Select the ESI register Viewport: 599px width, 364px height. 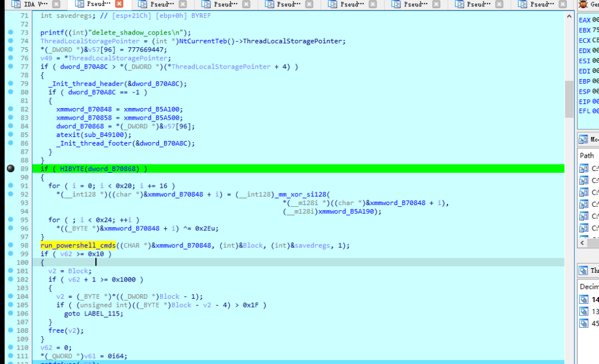(585, 61)
